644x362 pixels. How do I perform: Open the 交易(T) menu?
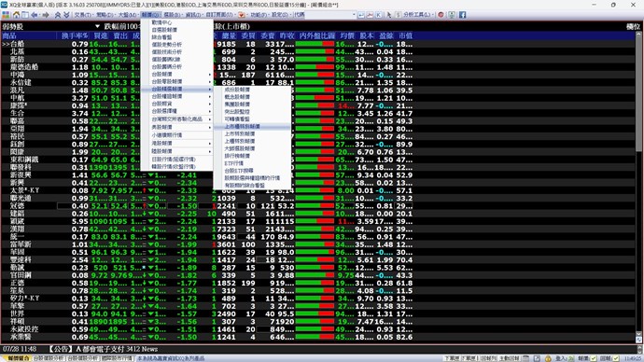pos(82,15)
